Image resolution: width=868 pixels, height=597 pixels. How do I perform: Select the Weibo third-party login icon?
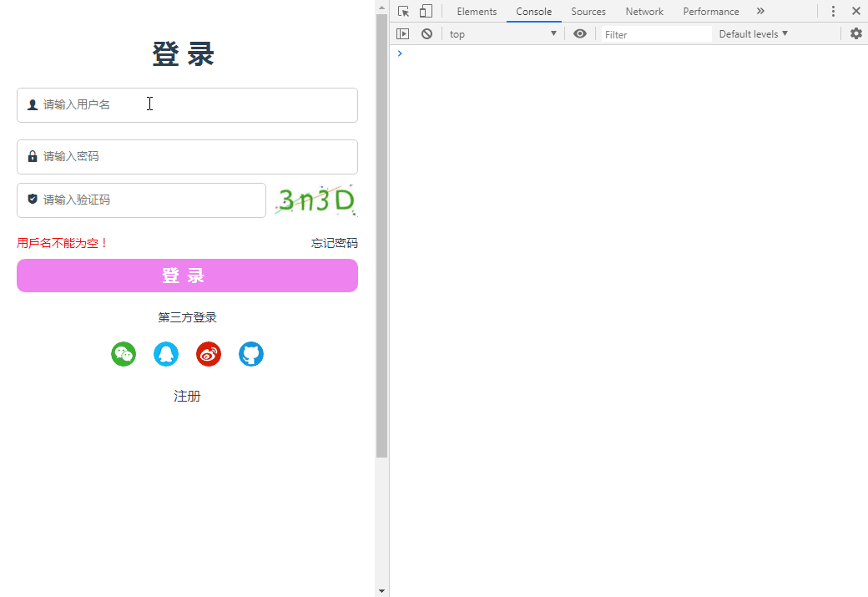208,354
